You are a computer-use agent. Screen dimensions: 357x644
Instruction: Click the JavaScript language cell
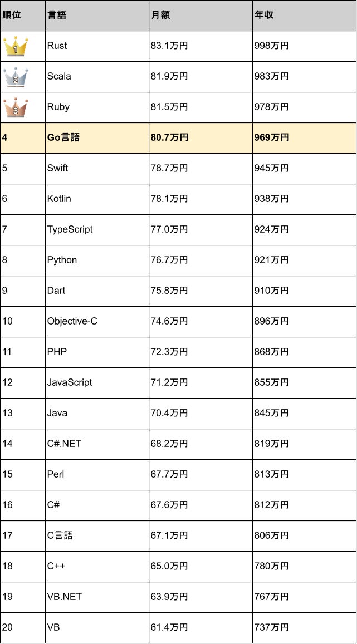[70, 383]
